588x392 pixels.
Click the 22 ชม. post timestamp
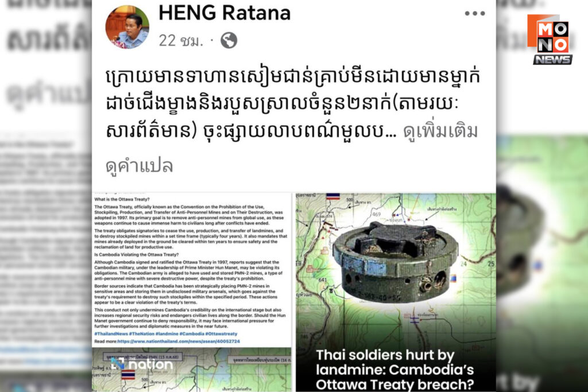coord(181,41)
